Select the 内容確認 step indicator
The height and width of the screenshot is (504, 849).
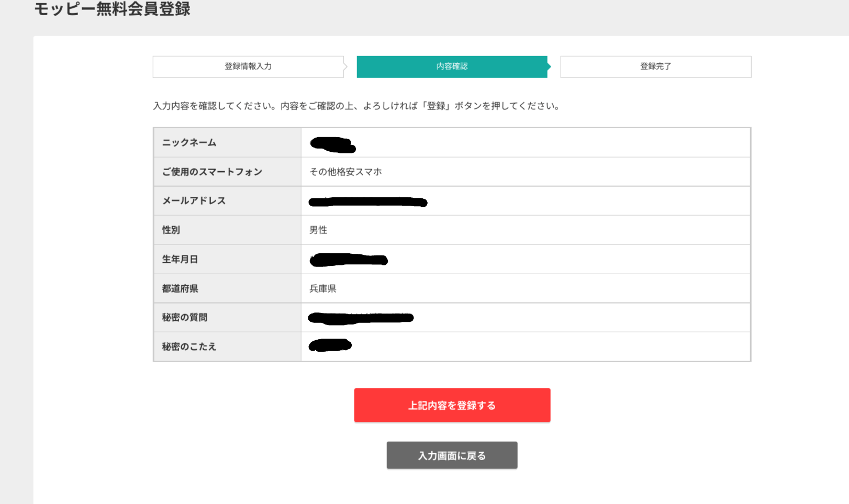click(452, 66)
